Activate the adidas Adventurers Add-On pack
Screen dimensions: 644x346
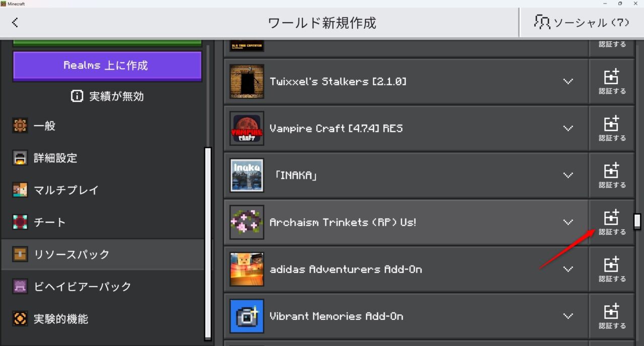click(x=612, y=269)
